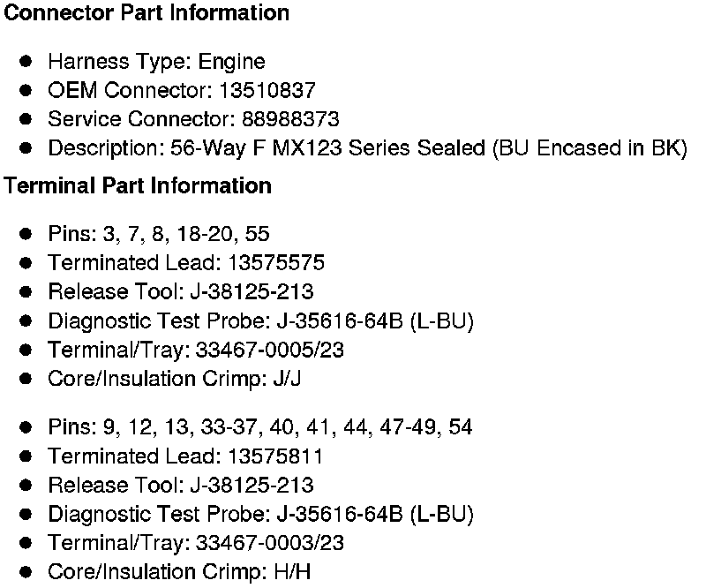
Task: Click the Harness Type: Engine line
Action: 156,62
